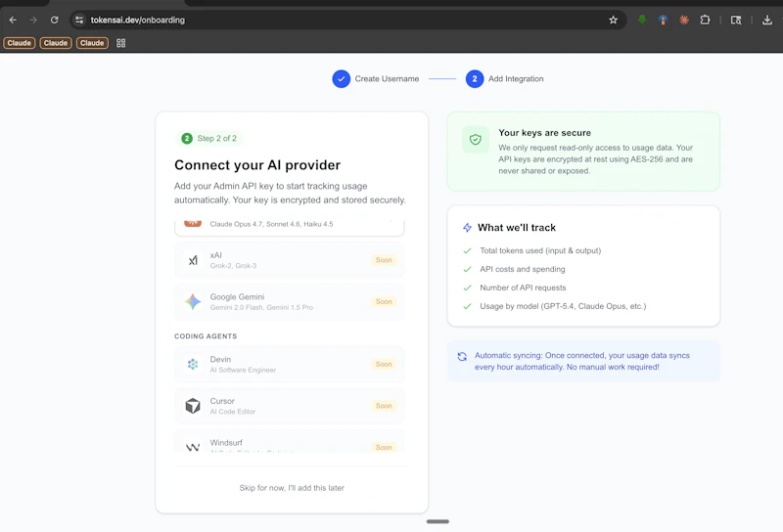Screen dimensions: 783x532
Task: Bookmark this page with the star icon
Action: coord(614,20)
